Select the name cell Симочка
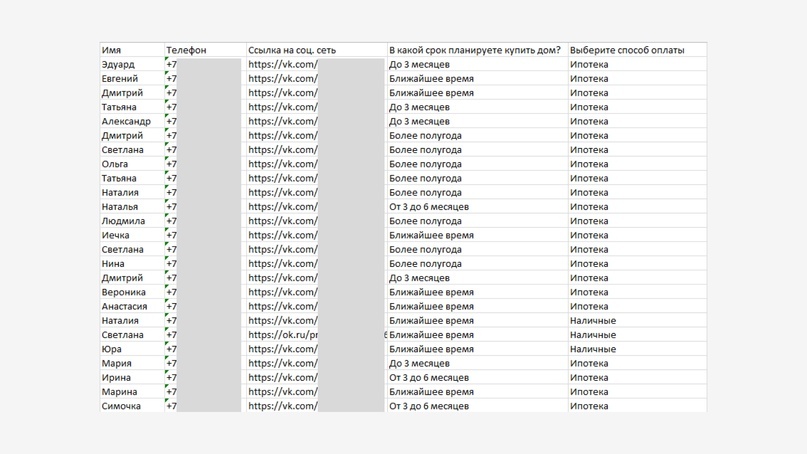Screen dimensions: 807x454 tap(132, 406)
